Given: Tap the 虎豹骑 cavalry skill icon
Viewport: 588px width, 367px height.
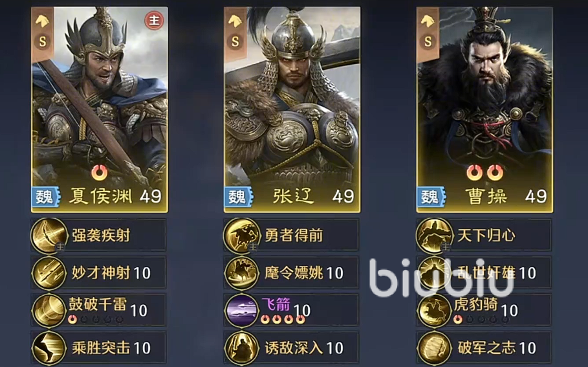Looking at the screenshot, I should tap(434, 310).
